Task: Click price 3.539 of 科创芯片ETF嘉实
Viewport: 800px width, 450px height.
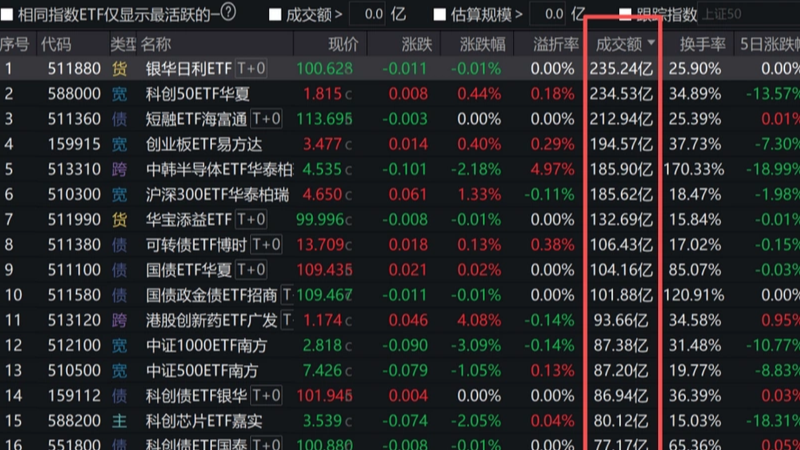Action: click(x=322, y=421)
